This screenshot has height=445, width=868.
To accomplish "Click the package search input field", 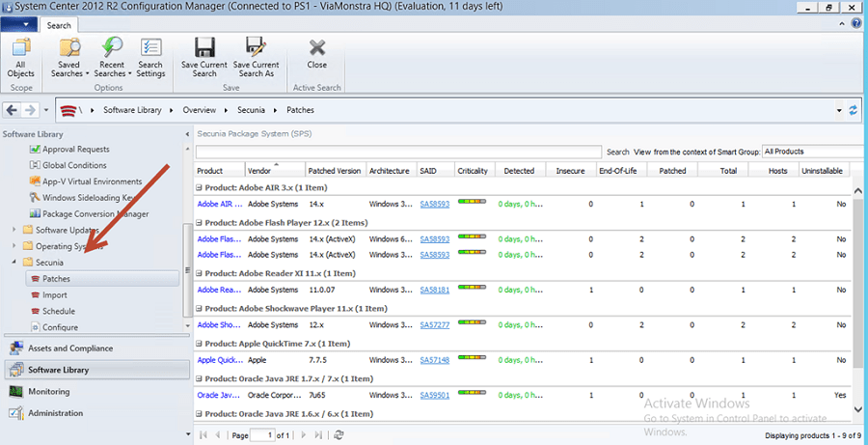I will [x=398, y=153].
